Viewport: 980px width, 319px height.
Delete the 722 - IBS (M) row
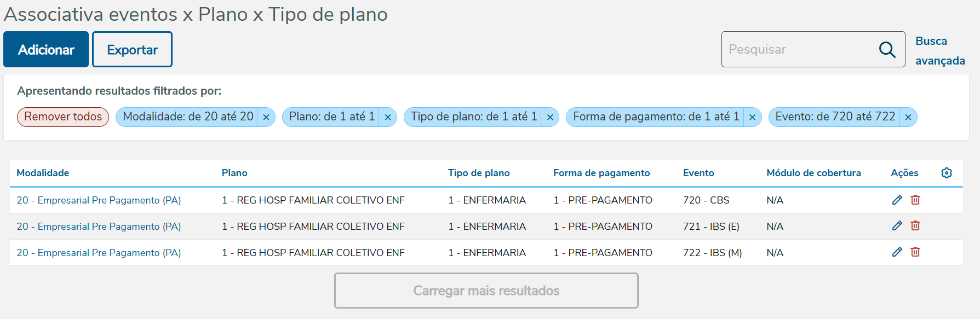pos(915,252)
